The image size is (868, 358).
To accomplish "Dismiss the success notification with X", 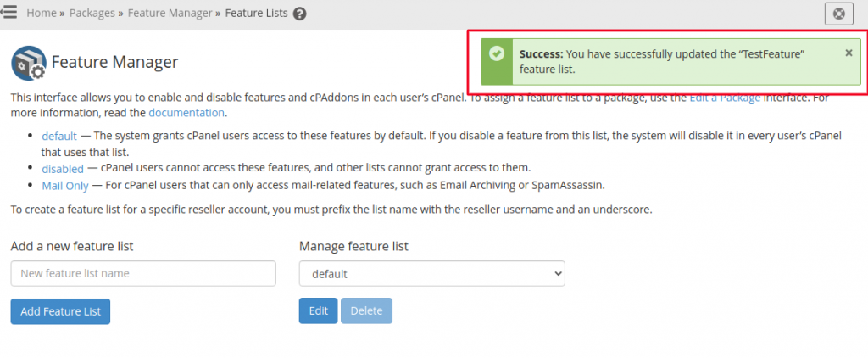I will (849, 53).
